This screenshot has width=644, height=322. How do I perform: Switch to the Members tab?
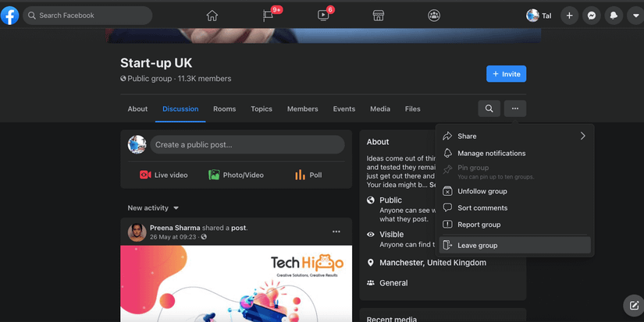click(x=302, y=108)
